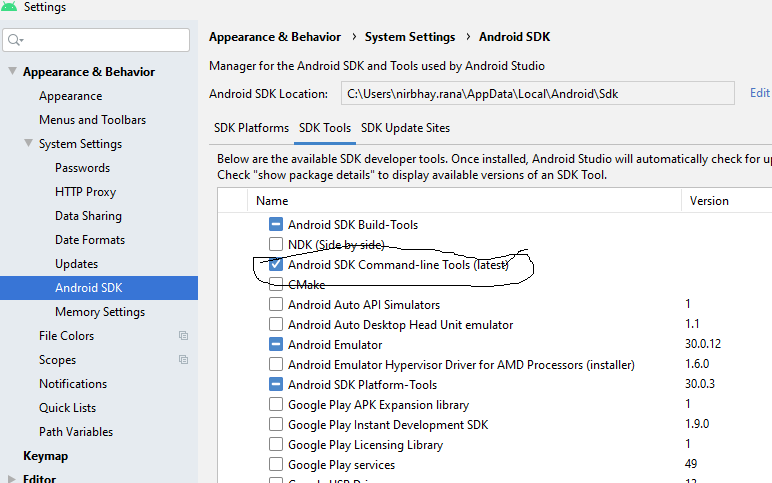Open Memory Settings page
The image size is (772, 483).
tap(100, 312)
